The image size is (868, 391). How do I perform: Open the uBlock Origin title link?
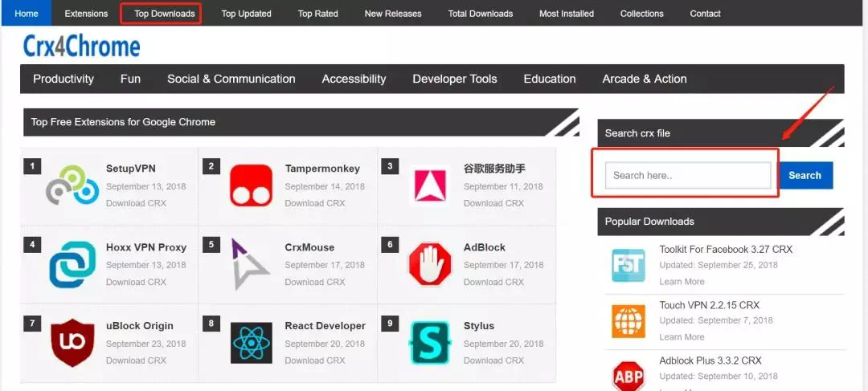pyautogui.click(x=140, y=326)
